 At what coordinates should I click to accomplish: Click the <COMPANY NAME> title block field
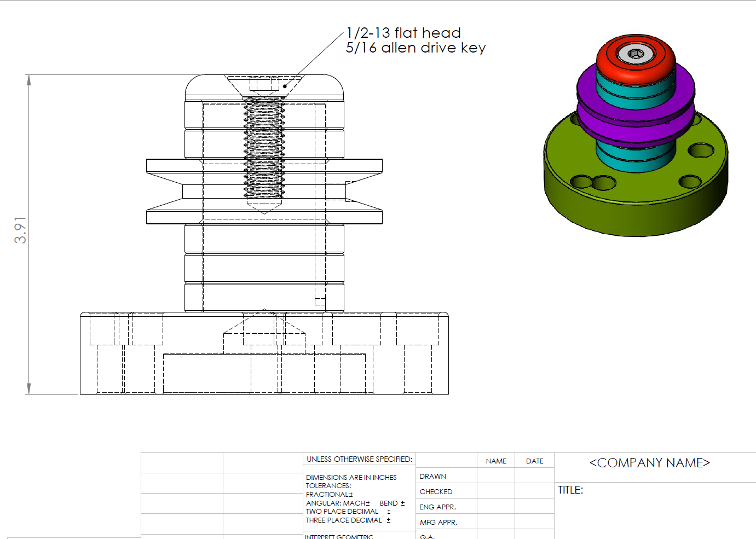pos(649,463)
